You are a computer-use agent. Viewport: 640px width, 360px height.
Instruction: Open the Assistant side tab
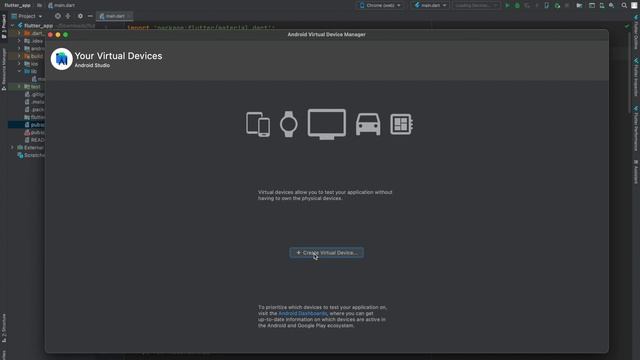(636, 172)
